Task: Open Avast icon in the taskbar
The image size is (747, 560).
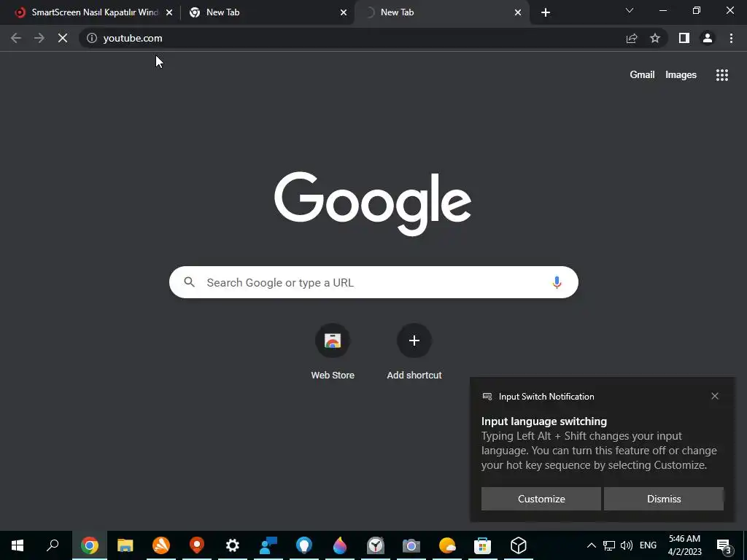Action: (x=161, y=545)
